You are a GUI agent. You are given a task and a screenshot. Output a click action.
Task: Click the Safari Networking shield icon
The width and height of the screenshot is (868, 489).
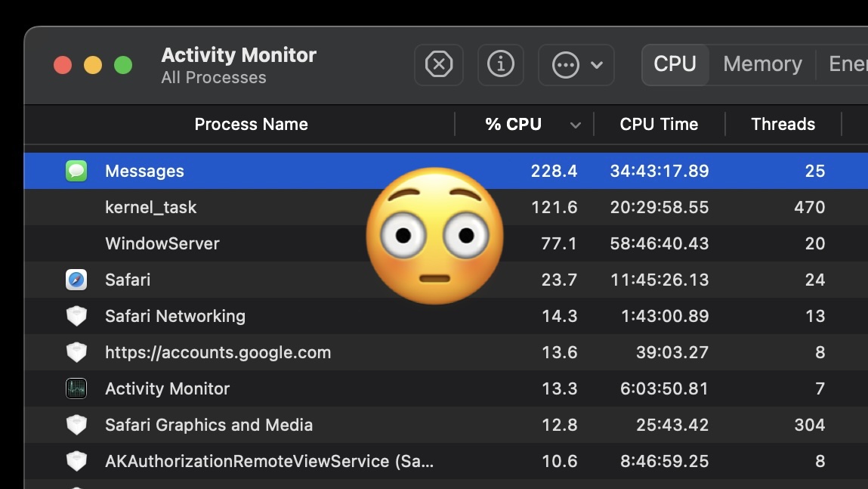pyautogui.click(x=76, y=316)
